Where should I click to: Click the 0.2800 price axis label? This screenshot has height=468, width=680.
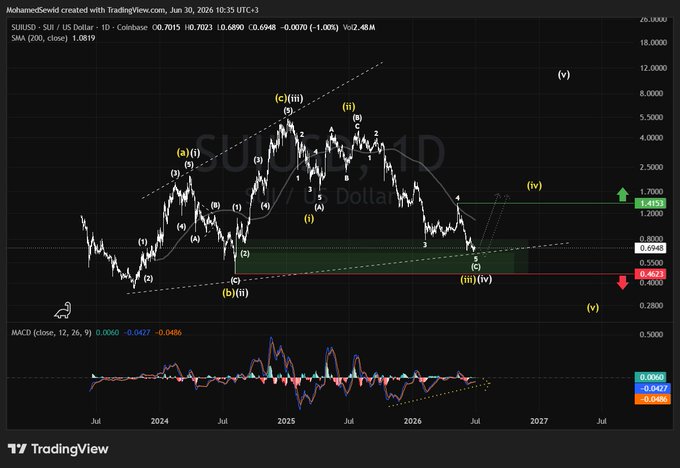click(651, 305)
